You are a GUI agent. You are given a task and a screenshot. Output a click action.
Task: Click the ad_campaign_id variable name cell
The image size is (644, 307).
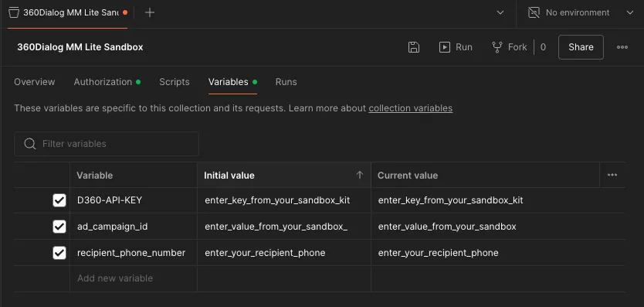[x=133, y=227]
